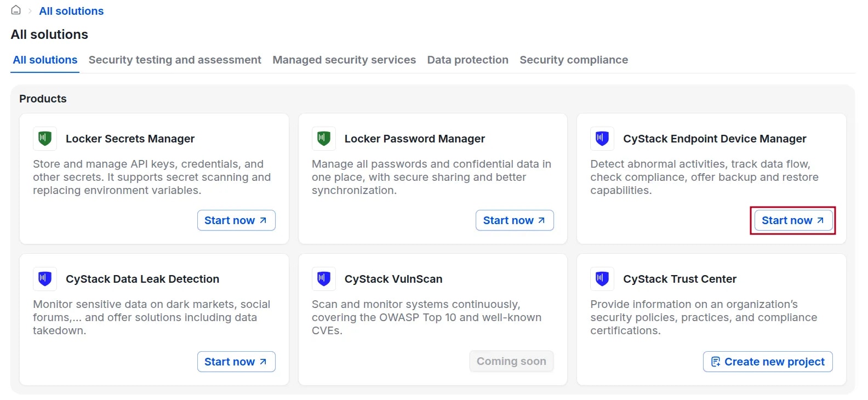Click the home icon in breadcrumb
Screen dimensions: 868x400
(x=16, y=10)
